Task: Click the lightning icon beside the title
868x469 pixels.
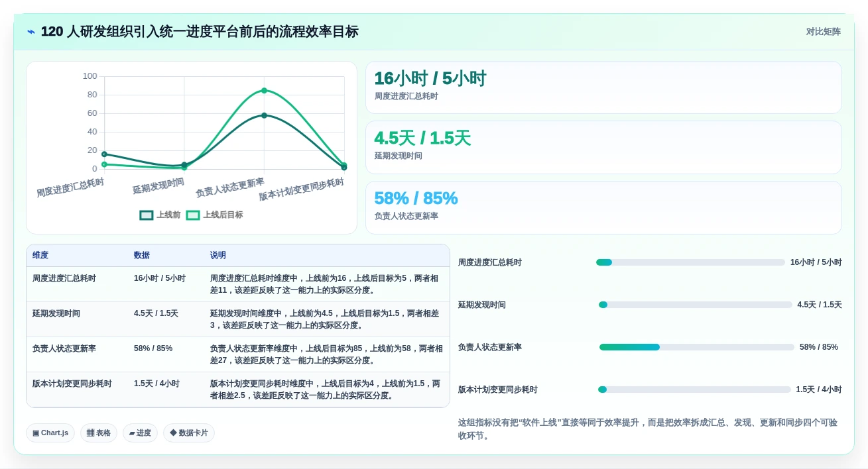Action: [x=31, y=32]
